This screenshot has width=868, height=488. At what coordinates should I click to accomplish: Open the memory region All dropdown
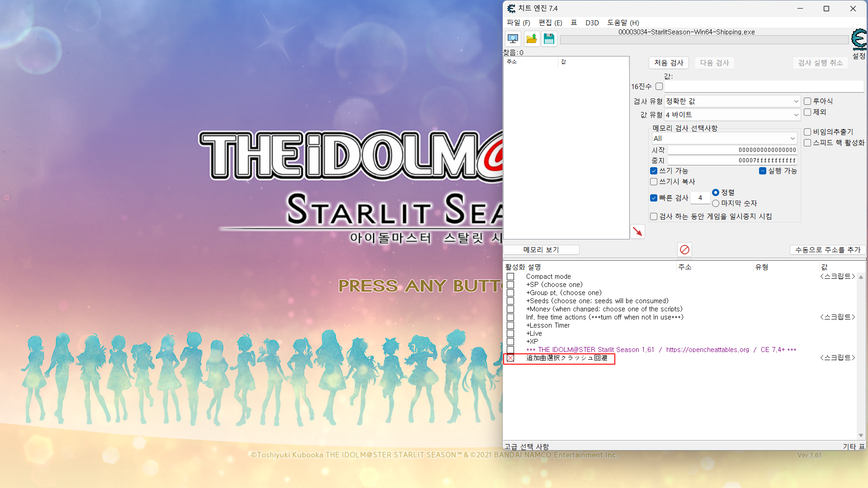tap(724, 138)
